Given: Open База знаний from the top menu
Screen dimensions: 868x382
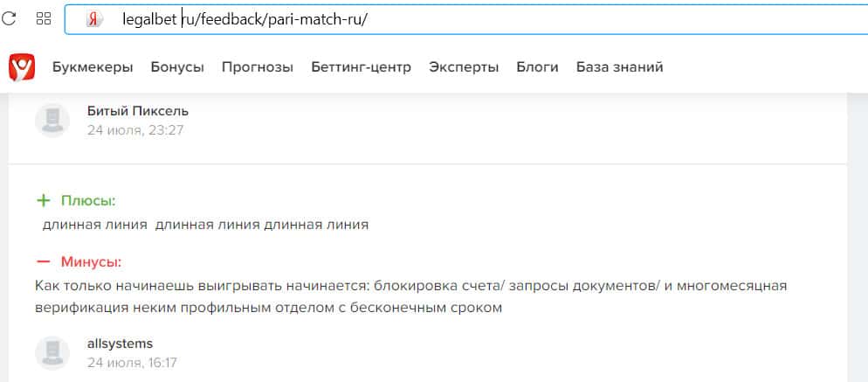Looking at the screenshot, I should [x=619, y=67].
